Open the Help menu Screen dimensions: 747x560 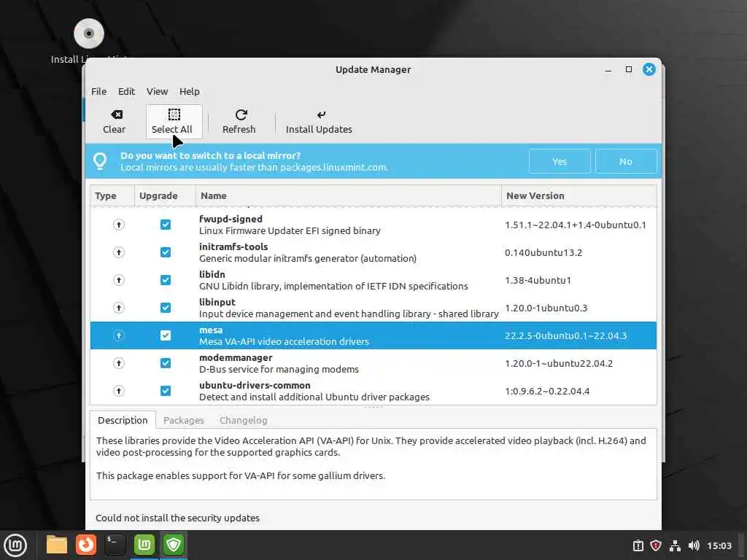pos(190,91)
